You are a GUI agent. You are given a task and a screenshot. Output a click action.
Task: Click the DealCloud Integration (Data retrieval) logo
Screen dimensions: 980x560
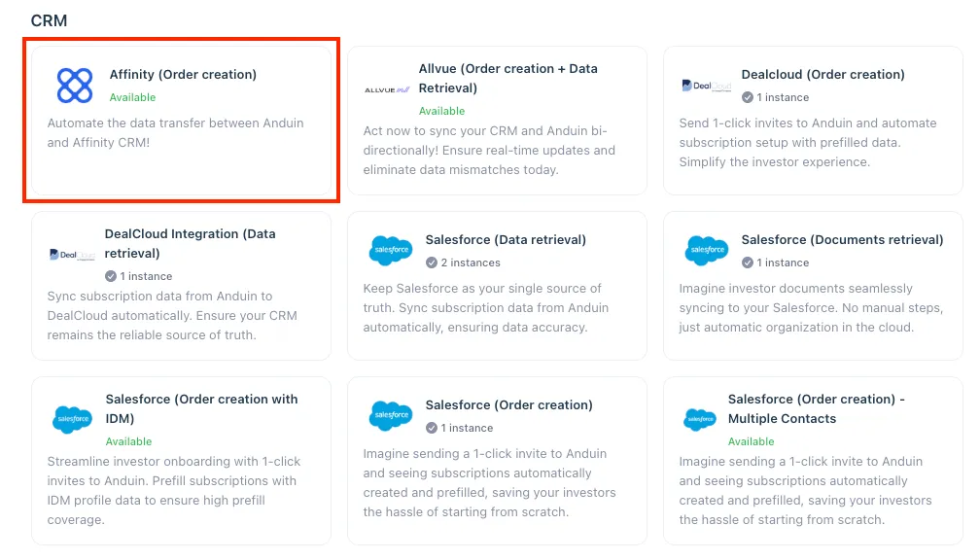[x=72, y=255]
